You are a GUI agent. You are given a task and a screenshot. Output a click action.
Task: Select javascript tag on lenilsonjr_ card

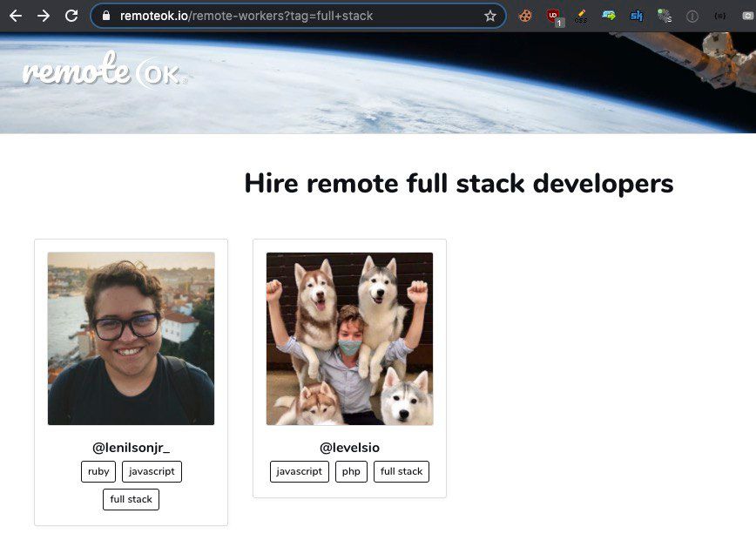[x=152, y=471]
